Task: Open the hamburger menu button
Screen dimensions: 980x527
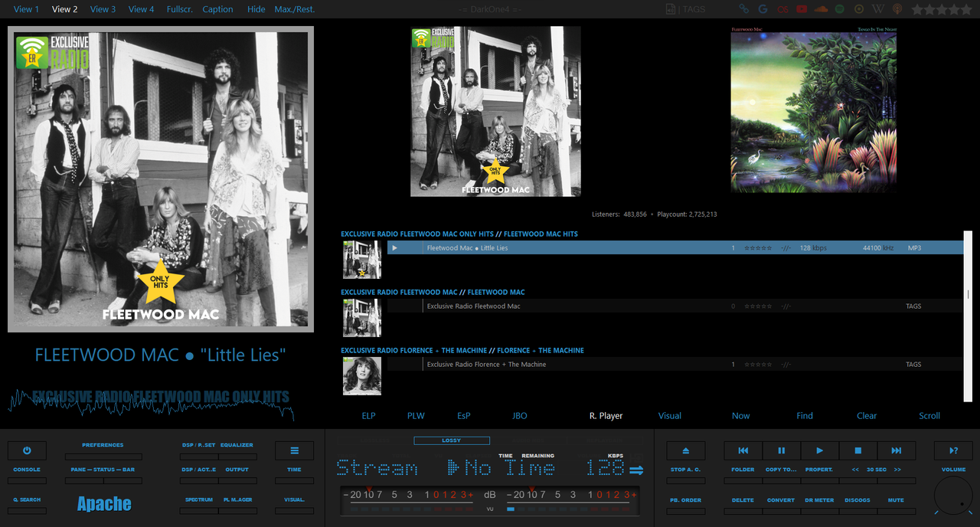Action: (294, 450)
